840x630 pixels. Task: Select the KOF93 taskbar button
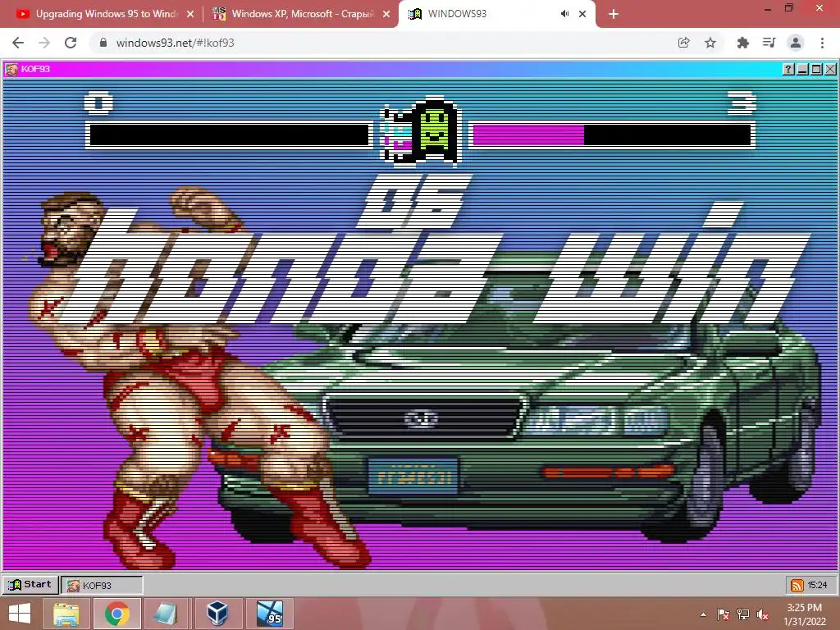102,586
